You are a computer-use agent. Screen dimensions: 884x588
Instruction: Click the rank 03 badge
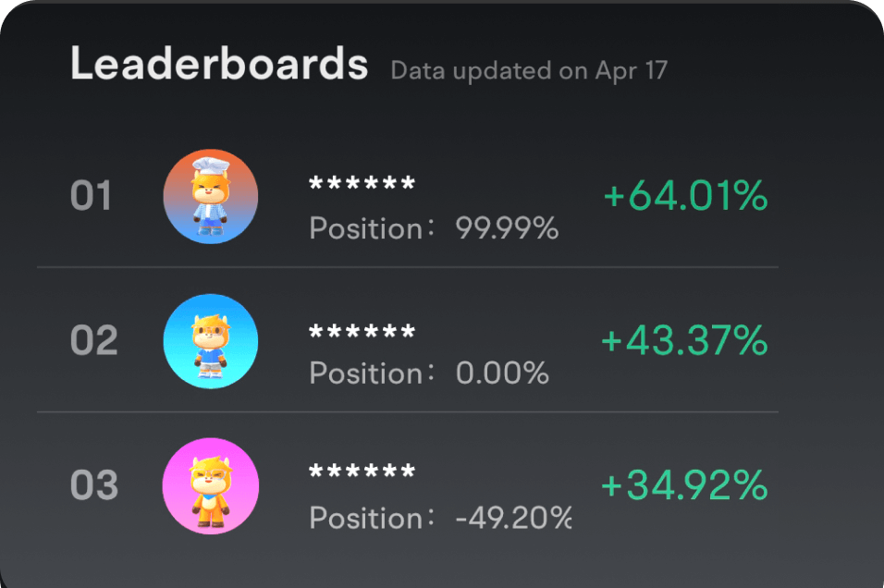tap(92, 485)
